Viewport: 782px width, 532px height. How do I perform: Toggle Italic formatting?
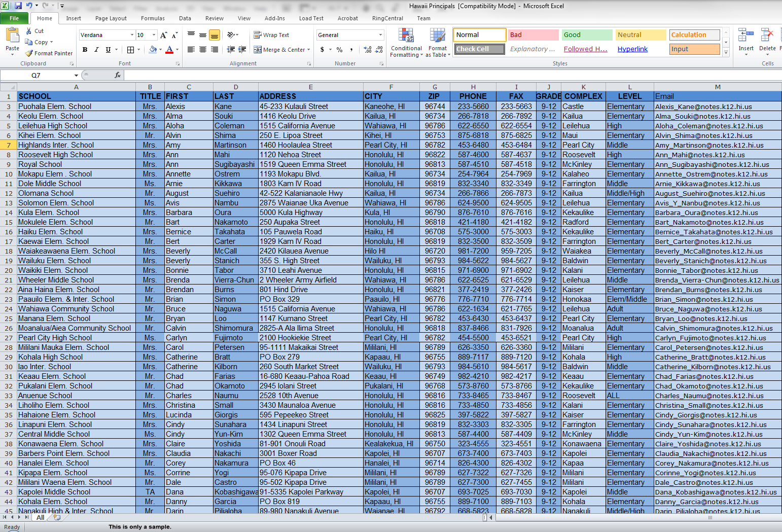pyautogui.click(x=96, y=50)
